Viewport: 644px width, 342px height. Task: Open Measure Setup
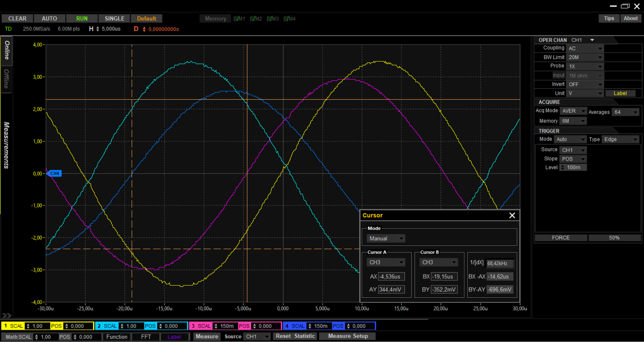tap(348, 336)
